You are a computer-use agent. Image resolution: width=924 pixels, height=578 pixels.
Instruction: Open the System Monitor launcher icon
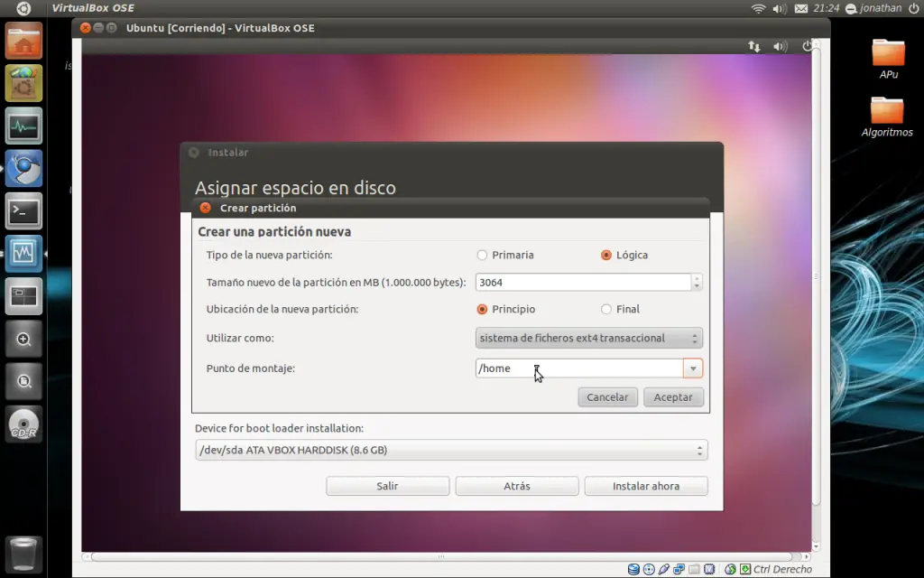(23, 126)
